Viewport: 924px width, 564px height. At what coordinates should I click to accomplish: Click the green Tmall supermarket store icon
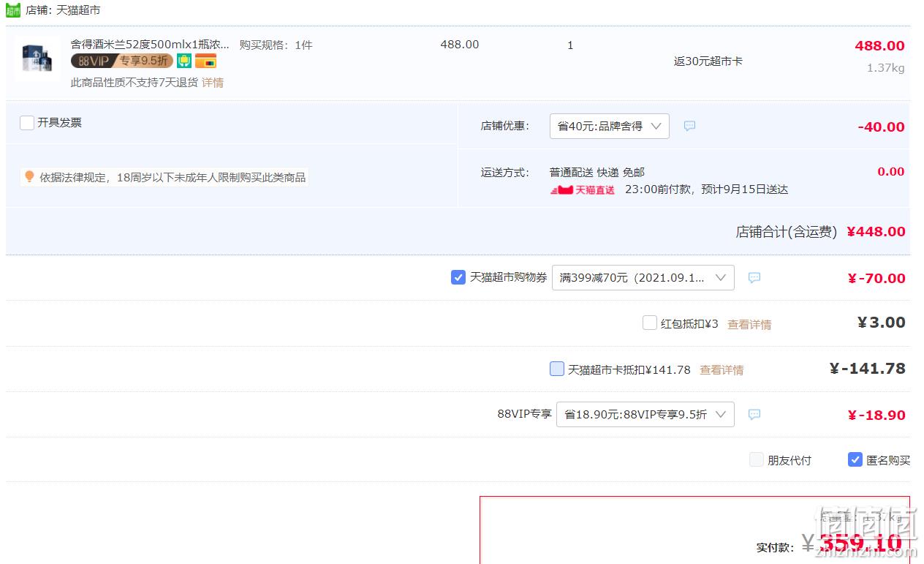pos(13,10)
